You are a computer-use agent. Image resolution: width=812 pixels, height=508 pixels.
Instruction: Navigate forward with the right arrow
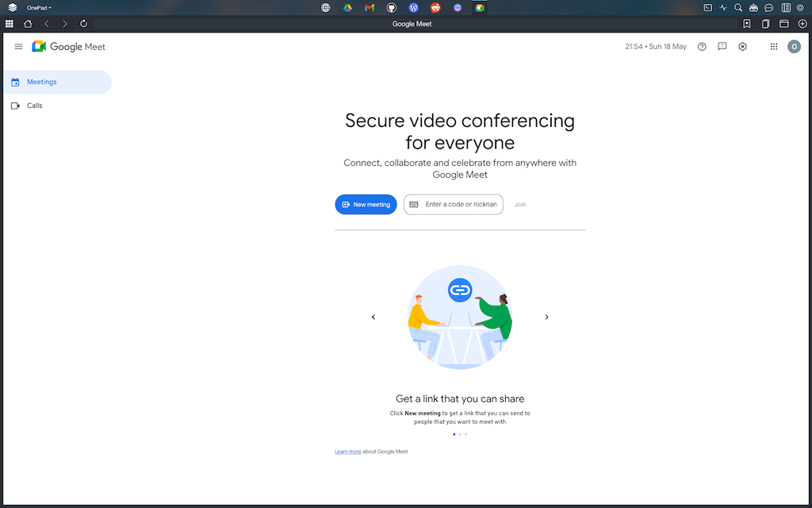pyautogui.click(x=65, y=24)
